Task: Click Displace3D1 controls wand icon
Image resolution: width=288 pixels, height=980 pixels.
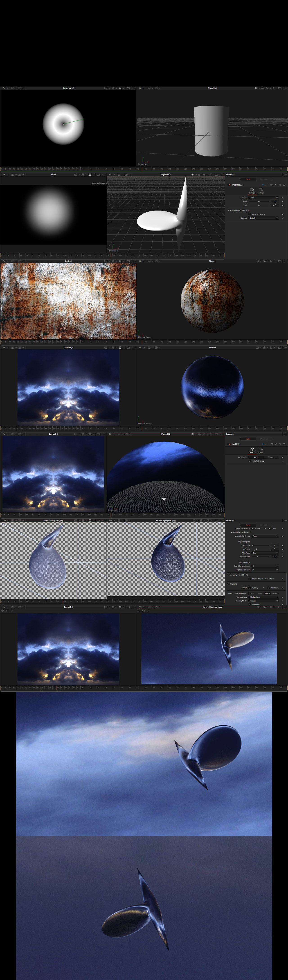Action: [252, 189]
